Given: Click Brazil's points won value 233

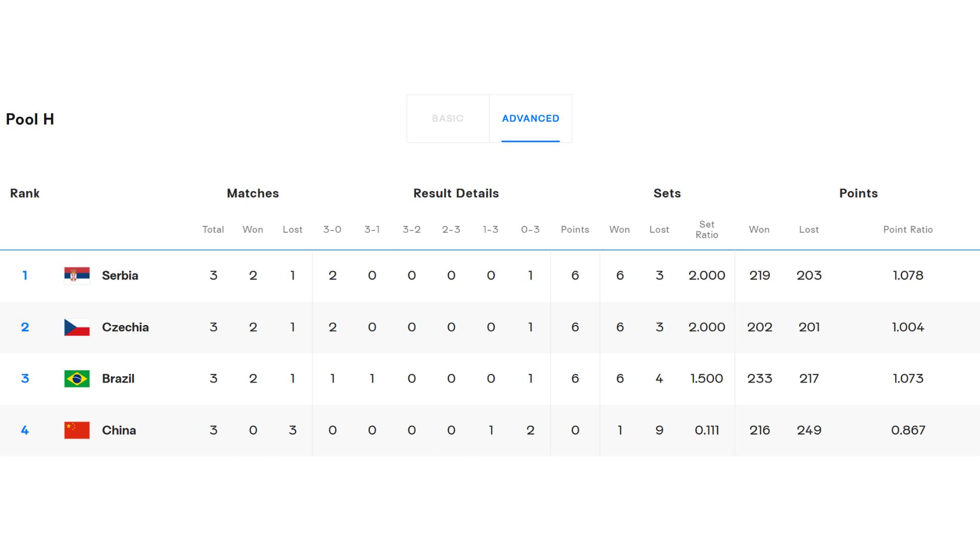Looking at the screenshot, I should click(759, 379).
